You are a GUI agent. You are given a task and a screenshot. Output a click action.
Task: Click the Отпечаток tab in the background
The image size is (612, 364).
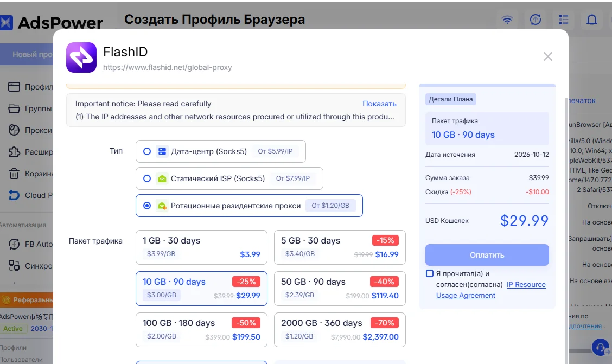tap(582, 101)
